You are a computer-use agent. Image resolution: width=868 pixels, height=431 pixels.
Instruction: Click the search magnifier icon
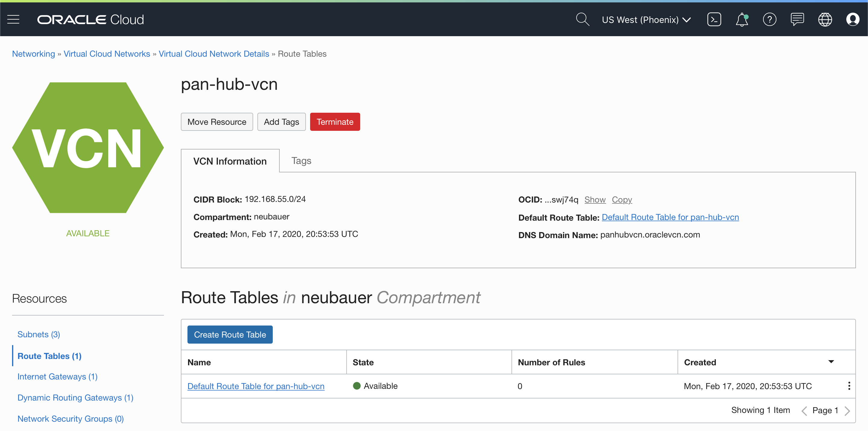(582, 20)
